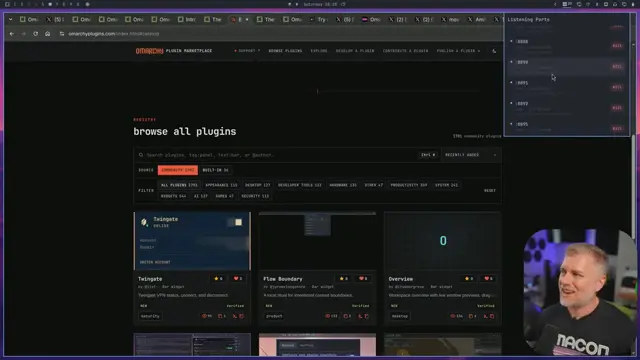Viewport: 640px width, 360px height.
Task: Kill the process on port :8888
Action: tap(617, 46)
